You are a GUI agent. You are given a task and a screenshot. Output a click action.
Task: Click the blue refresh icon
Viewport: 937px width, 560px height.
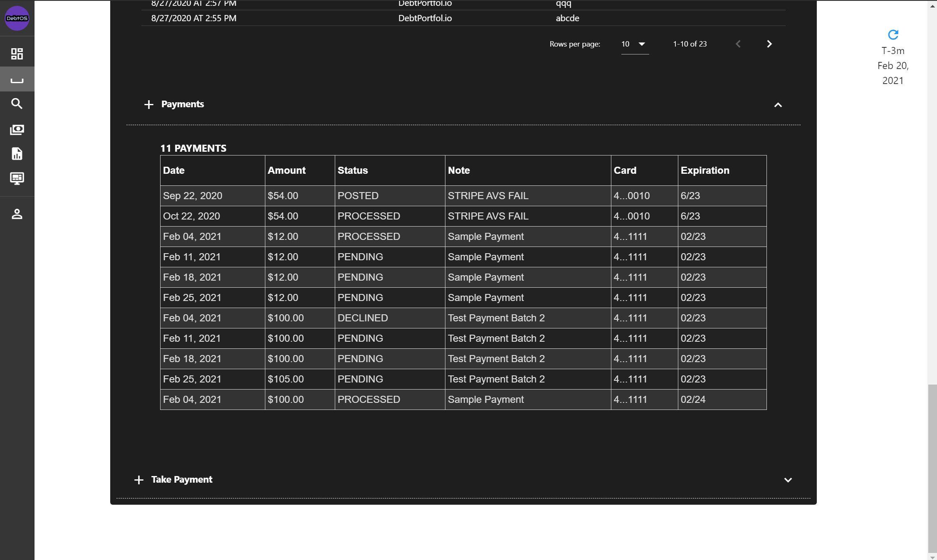point(893,35)
